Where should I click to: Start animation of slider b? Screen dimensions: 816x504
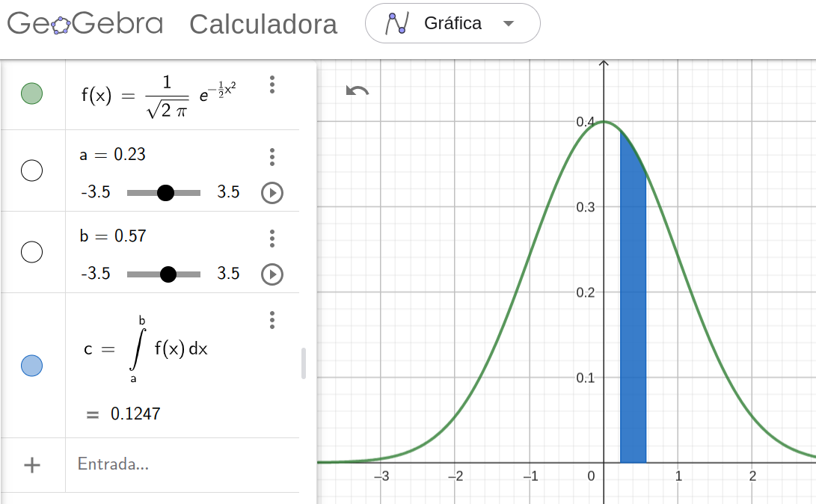(272, 274)
